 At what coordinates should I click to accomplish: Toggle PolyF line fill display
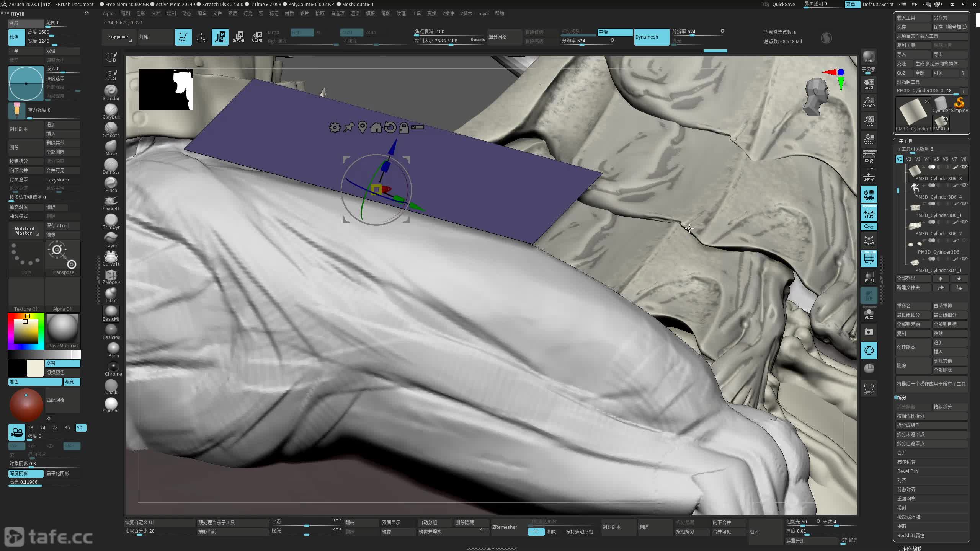869,259
